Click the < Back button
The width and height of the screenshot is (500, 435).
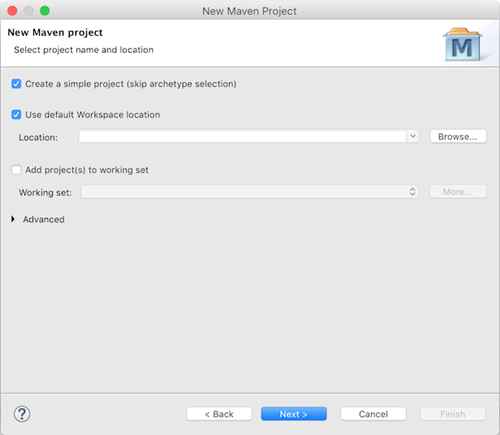[219, 414]
